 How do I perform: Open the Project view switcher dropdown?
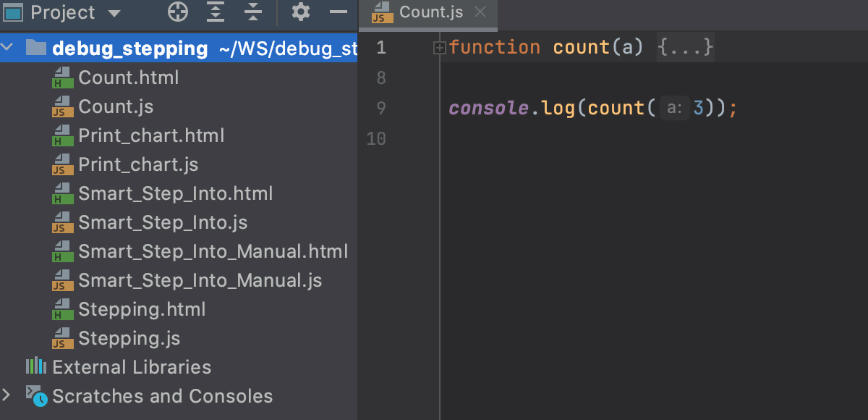point(114,12)
